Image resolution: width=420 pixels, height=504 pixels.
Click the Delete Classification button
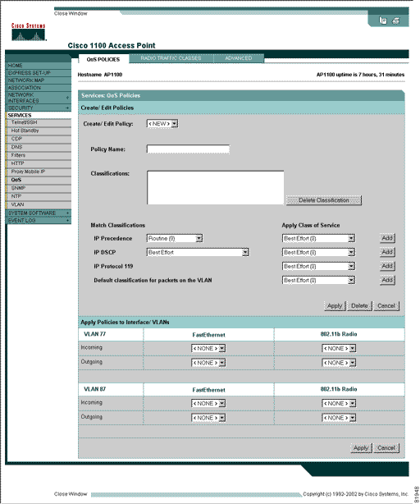[324, 200]
